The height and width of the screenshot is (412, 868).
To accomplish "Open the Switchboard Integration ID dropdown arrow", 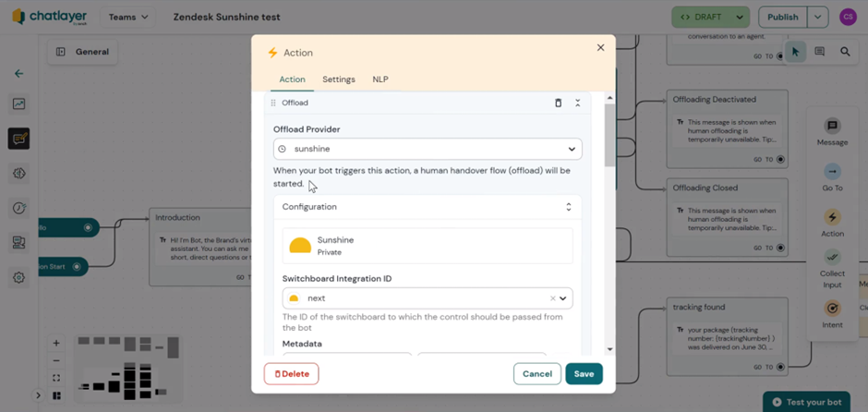I will tap(563, 298).
